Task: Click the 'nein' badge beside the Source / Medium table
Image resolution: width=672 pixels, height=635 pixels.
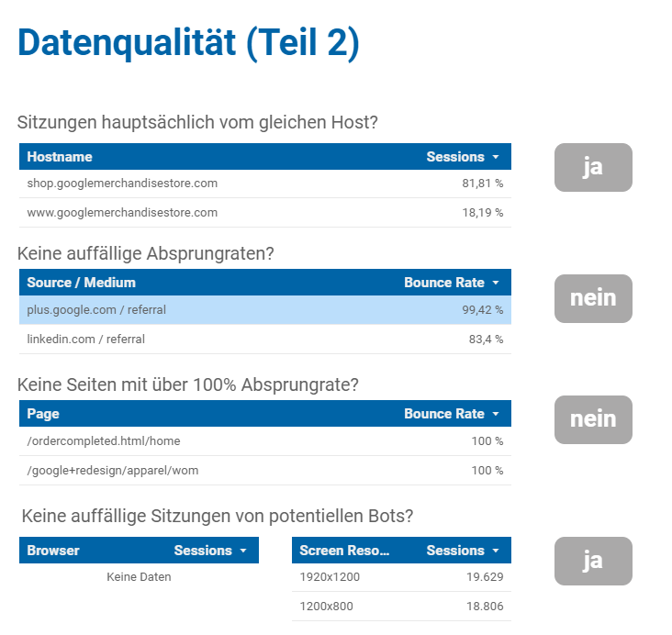Action: [593, 298]
